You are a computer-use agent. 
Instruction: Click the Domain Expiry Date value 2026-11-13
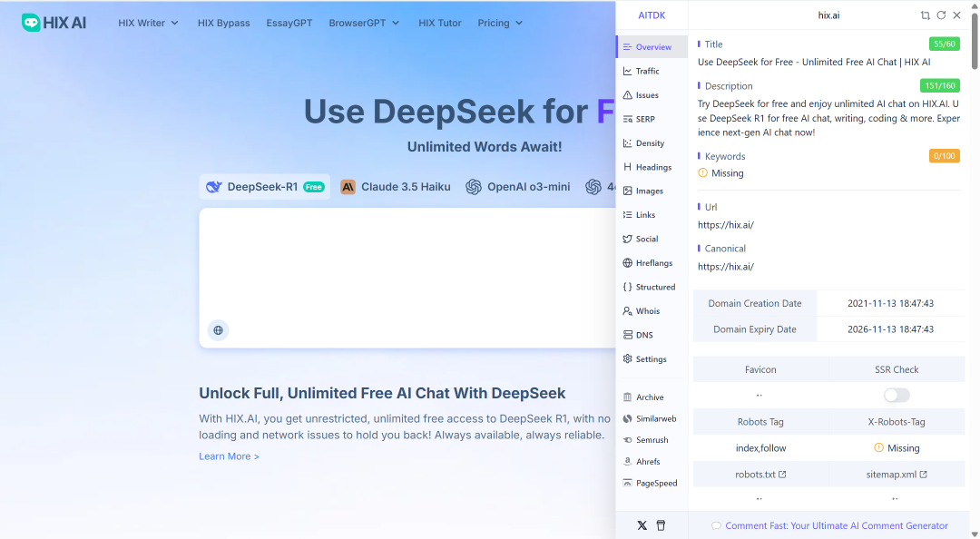pos(891,329)
